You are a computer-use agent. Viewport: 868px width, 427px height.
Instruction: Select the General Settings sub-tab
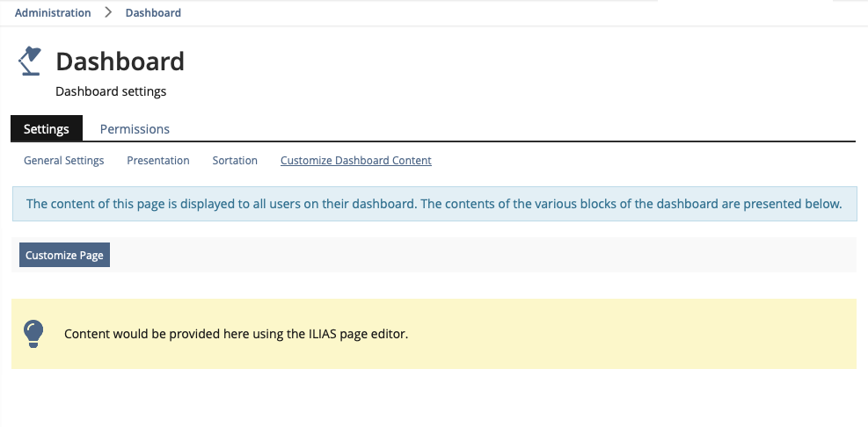tap(64, 161)
